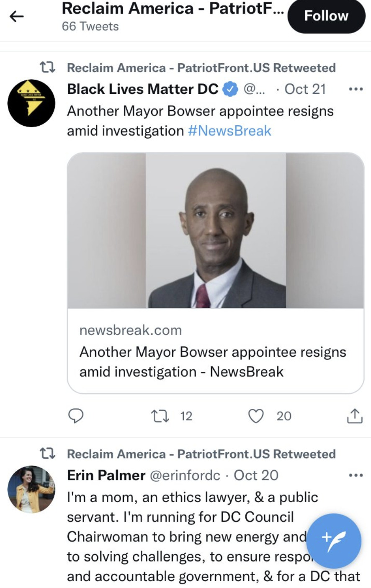Screen dimensions: 371x588
Task: Open more options on Black Lives Matter DC tweet
Action: pos(356,89)
